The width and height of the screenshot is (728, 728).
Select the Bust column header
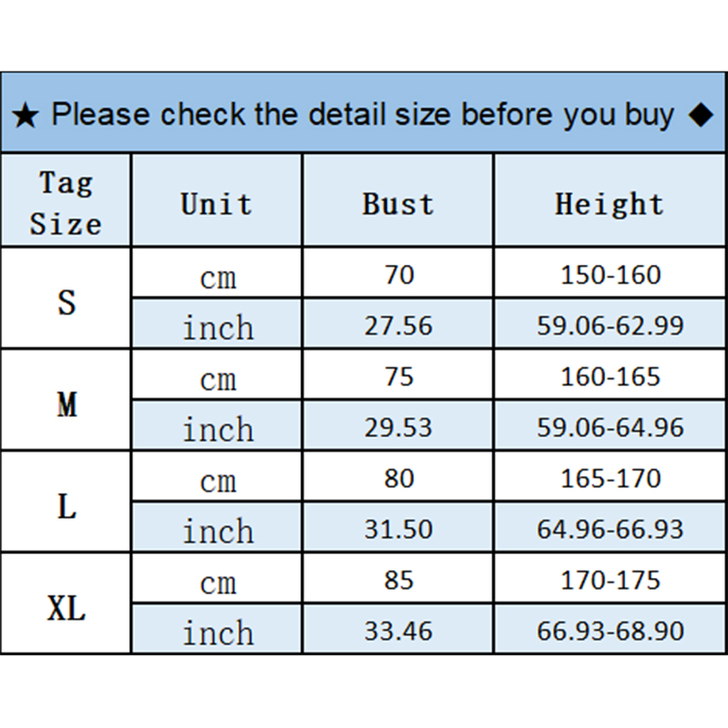tap(399, 203)
